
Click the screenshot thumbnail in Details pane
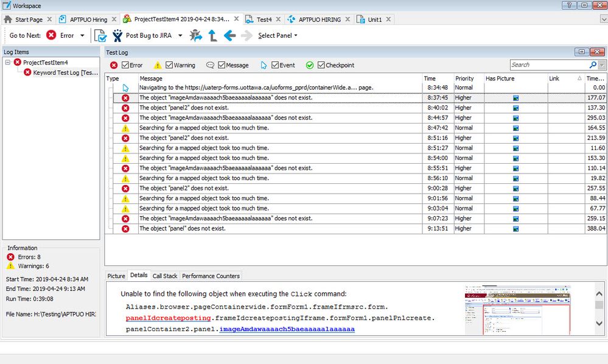[517, 310]
